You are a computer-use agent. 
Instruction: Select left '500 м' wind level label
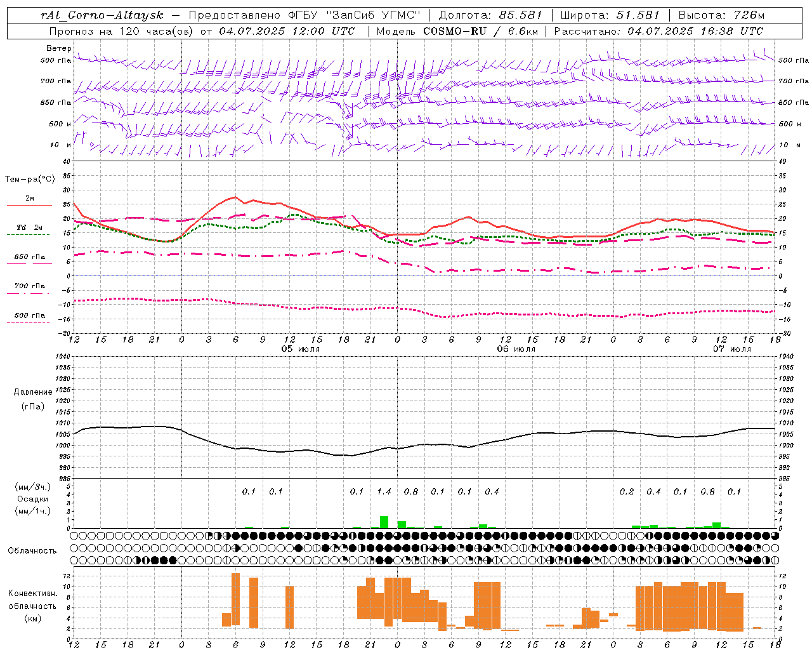pos(60,124)
